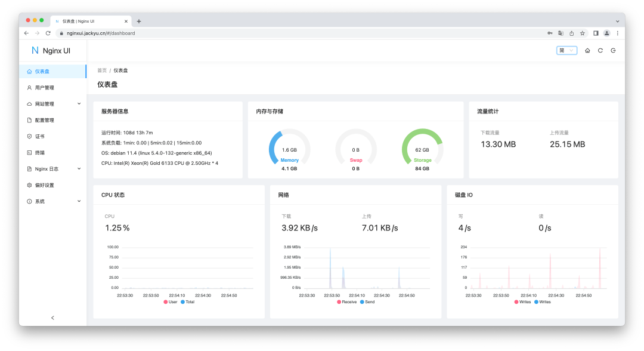Click the home icon in top-right toolbar

pos(587,50)
